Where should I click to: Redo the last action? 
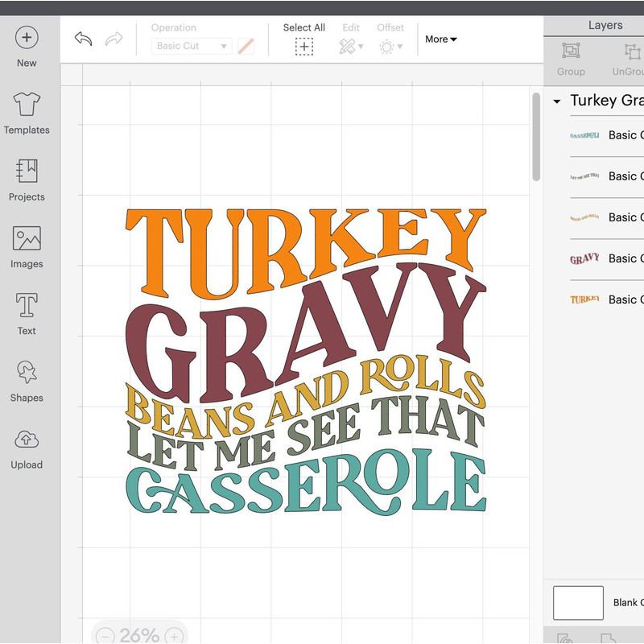[114, 39]
